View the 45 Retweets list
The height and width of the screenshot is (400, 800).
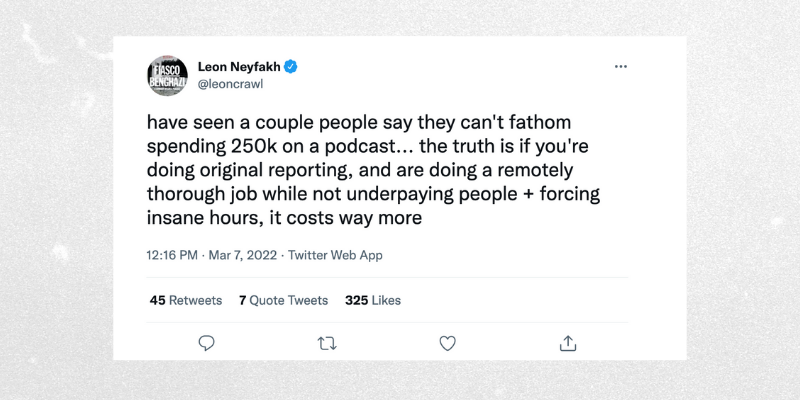(x=185, y=300)
